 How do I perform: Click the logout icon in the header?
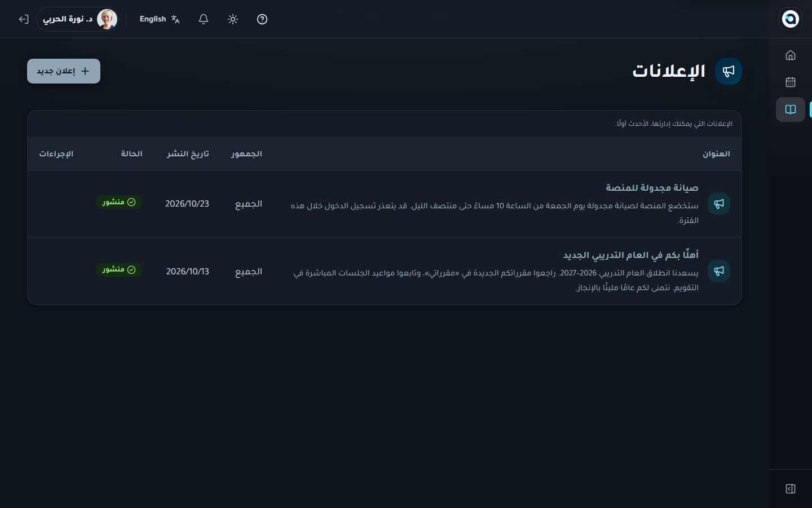23,19
